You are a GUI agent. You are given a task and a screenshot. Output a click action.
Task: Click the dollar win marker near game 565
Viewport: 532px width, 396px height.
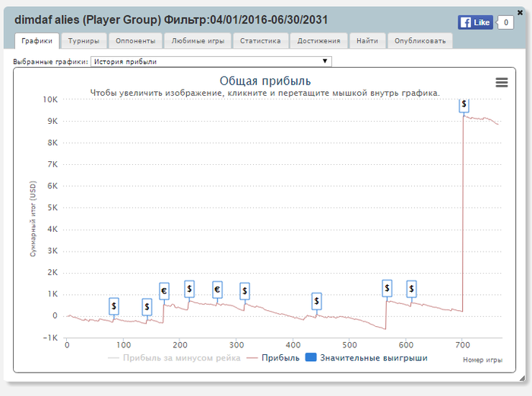pyautogui.click(x=387, y=288)
